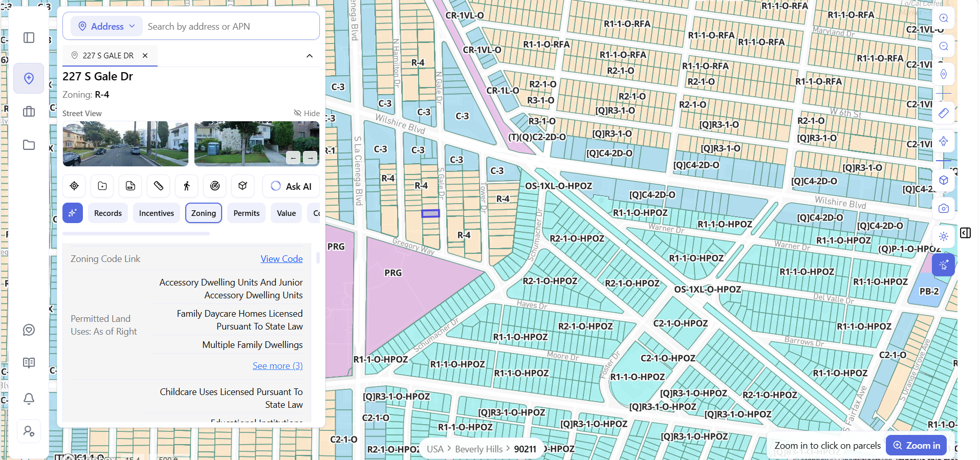Click the PB-2 zone label
Image resolution: width=980 pixels, height=460 pixels.
pyautogui.click(x=929, y=291)
